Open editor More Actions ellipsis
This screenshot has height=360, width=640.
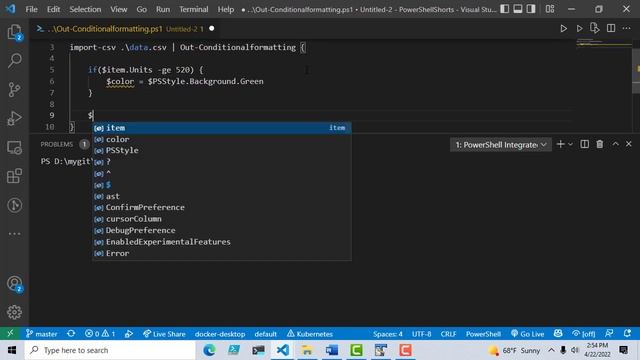627,29
